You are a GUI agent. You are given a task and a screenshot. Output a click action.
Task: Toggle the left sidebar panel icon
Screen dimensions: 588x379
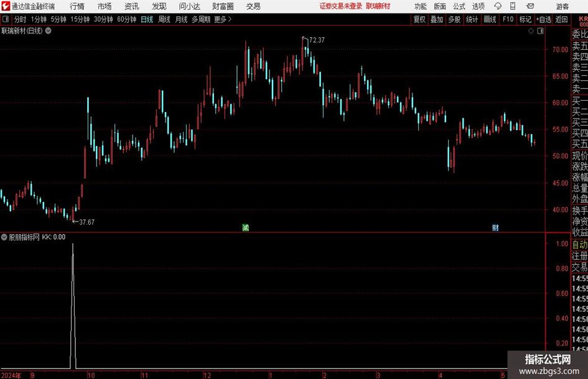(6, 19)
